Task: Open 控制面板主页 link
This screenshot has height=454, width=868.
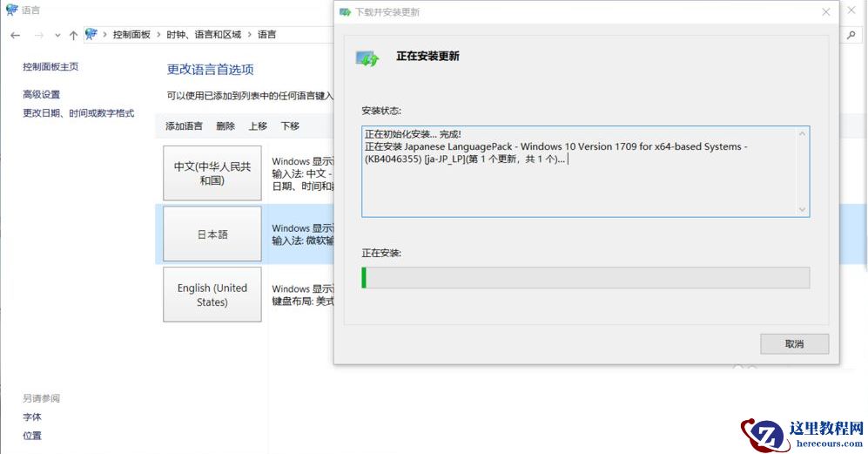Action: (x=50, y=66)
